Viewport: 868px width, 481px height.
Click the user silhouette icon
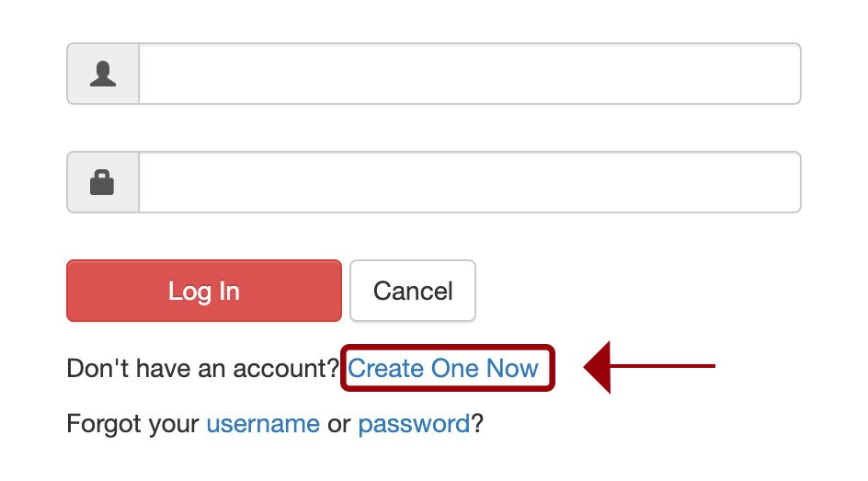tap(103, 74)
